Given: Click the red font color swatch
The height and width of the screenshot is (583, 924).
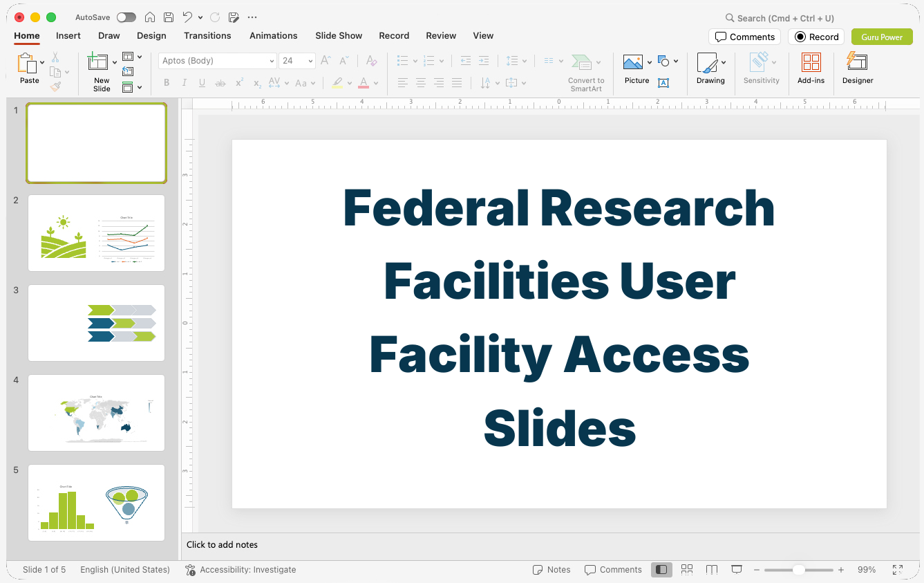Looking at the screenshot, I should 364,83.
